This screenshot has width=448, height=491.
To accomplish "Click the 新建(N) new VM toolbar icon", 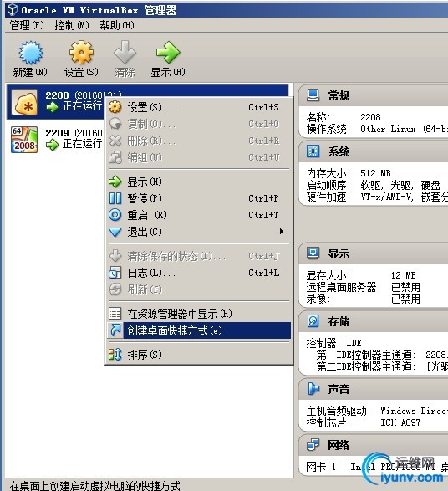I will 30,53.
